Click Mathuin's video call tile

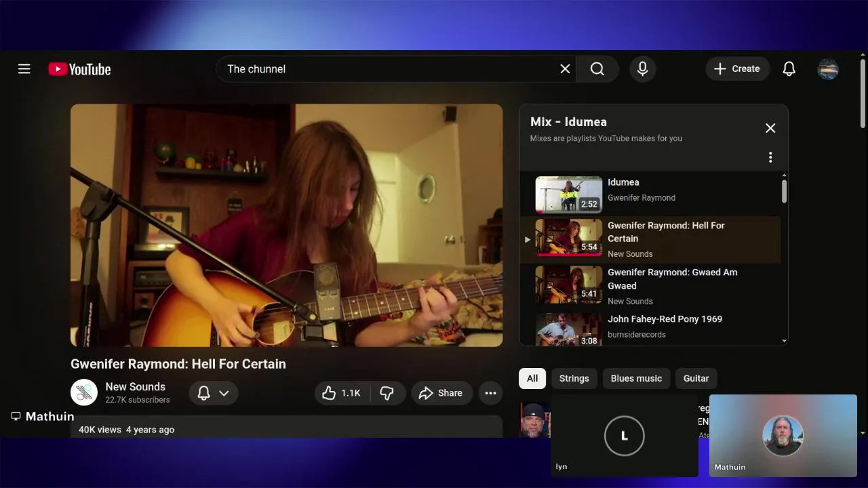(x=783, y=435)
